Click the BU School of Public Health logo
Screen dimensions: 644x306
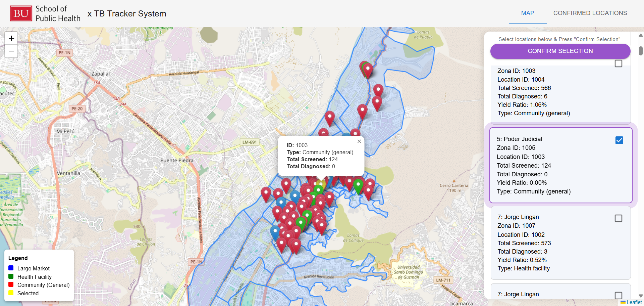point(45,13)
